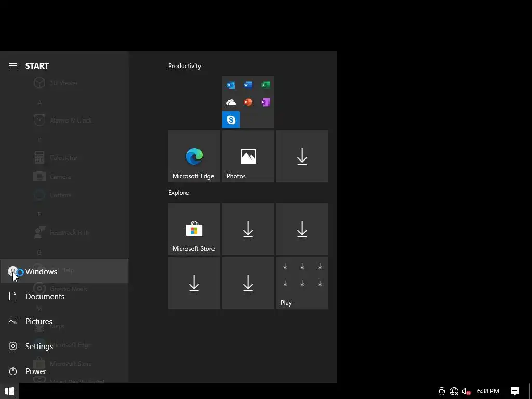Open the 6:38 PM clock flyout
The image size is (532, 399).
488,391
